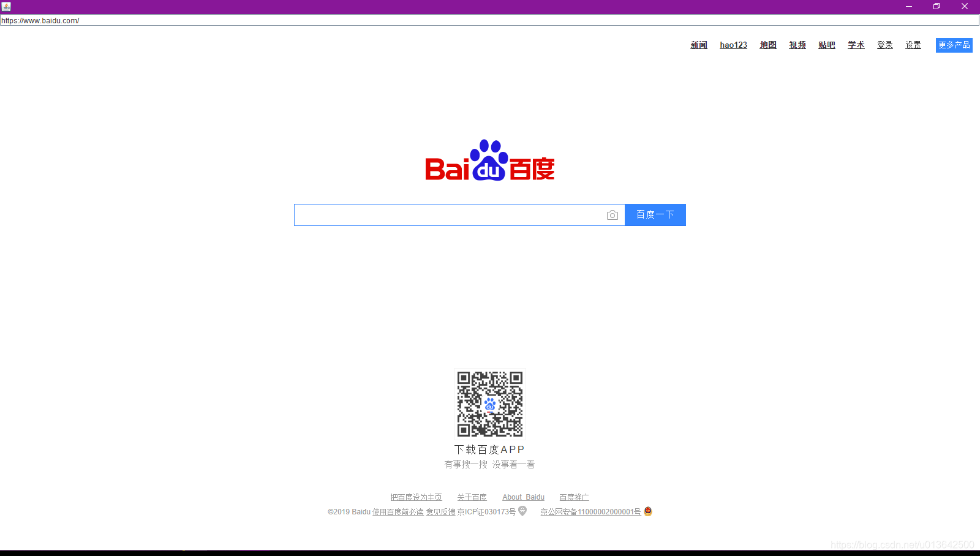Image resolution: width=980 pixels, height=556 pixels.
Task: Open the hao123 link
Action: point(733,45)
